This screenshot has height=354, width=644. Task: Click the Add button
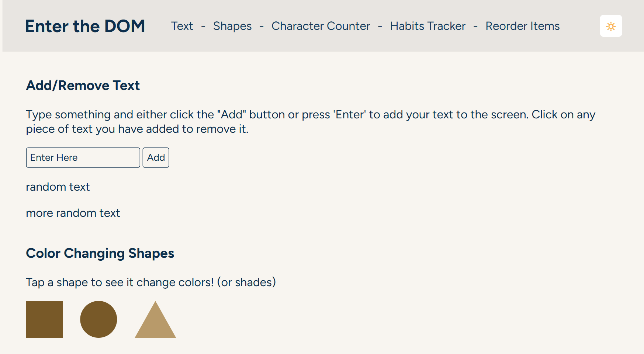156,157
